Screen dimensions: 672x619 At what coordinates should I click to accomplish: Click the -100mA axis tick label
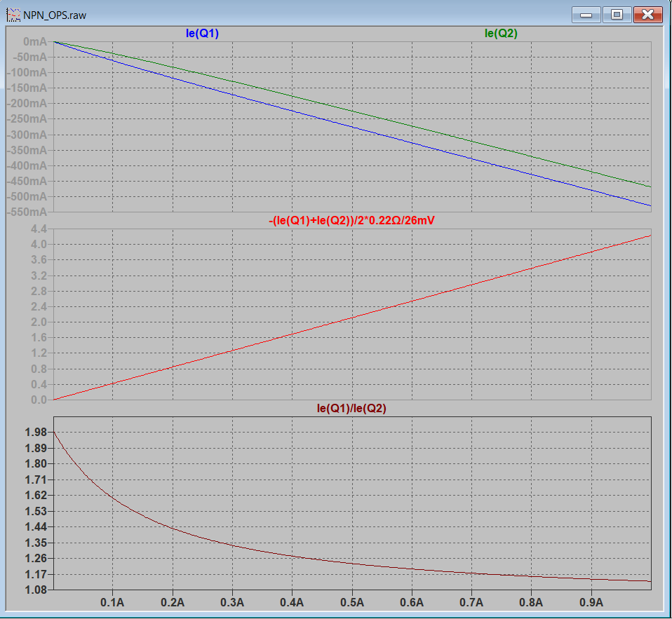[28, 72]
